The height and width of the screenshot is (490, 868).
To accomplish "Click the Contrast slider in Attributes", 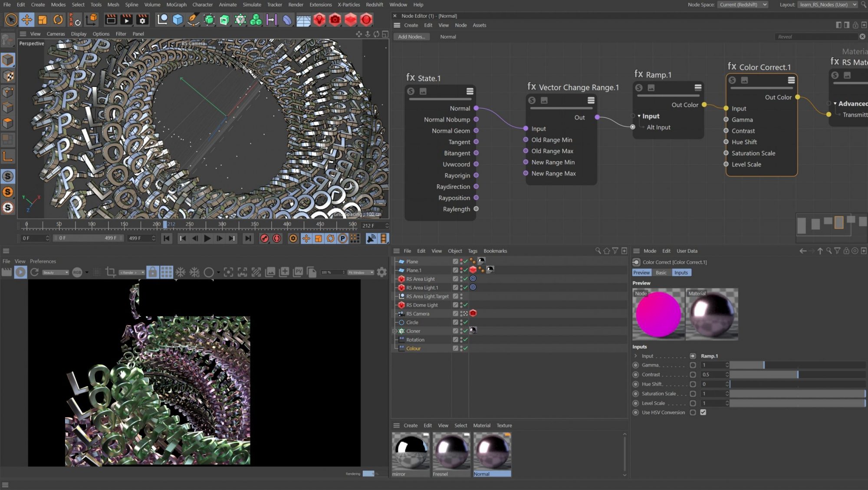I will click(x=797, y=374).
